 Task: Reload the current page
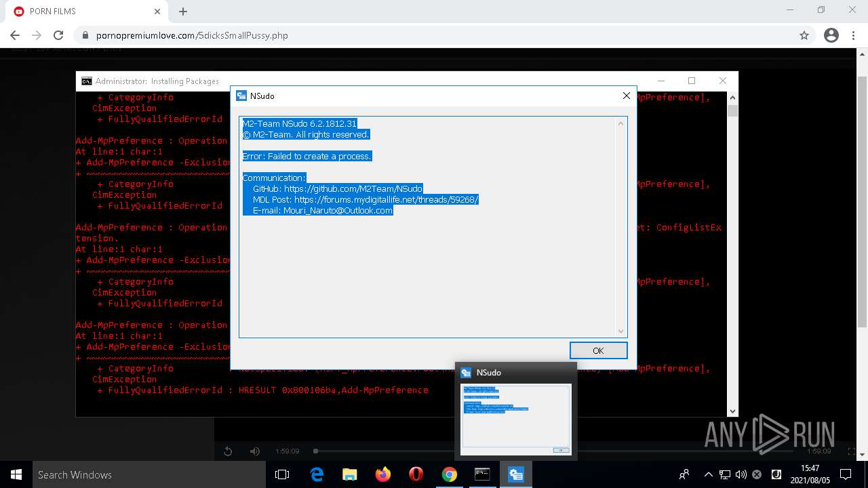click(58, 35)
